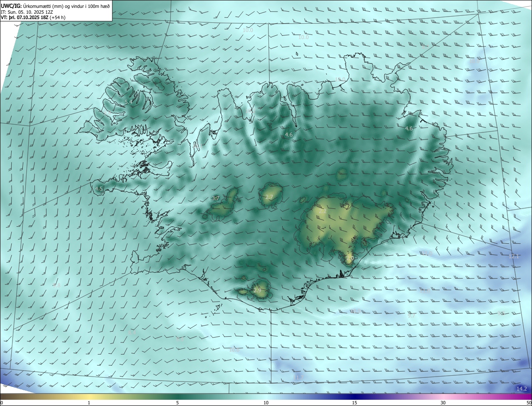Click the 15 tick on the color scale
This screenshot has height=406, width=532.
click(x=355, y=403)
